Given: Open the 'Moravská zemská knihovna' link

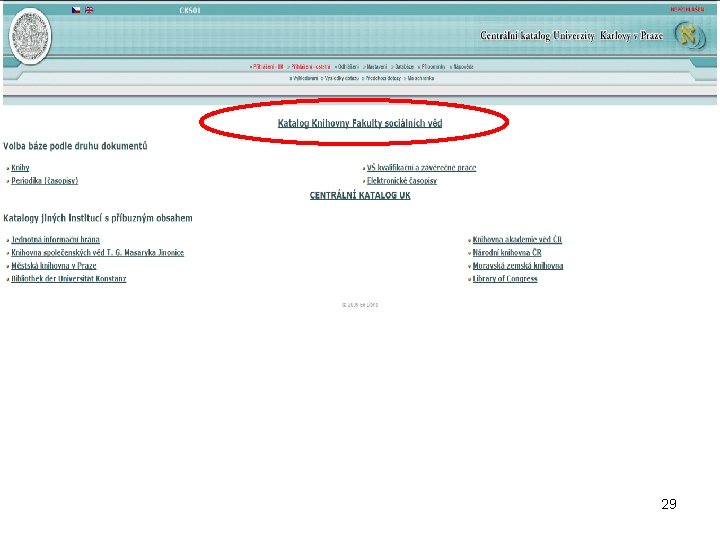Looking at the screenshot, I should [518, 265].
